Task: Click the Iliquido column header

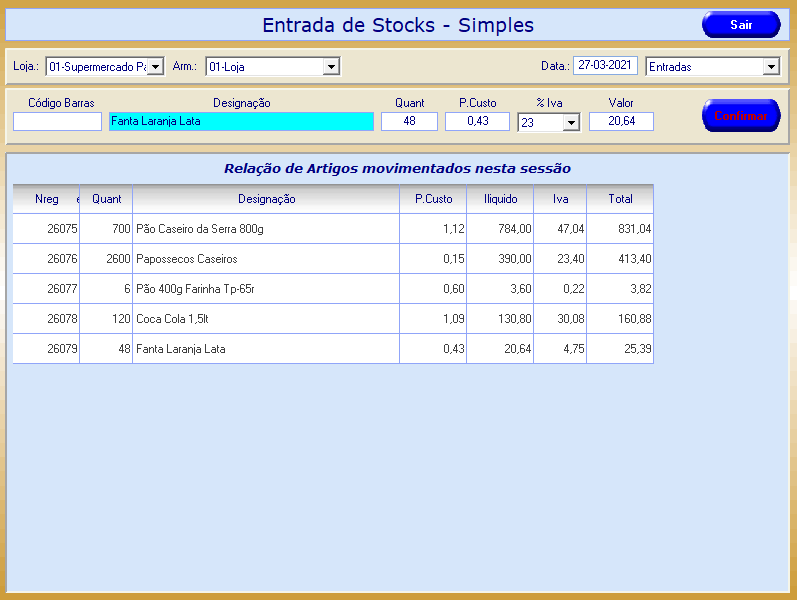Action: 500,199
